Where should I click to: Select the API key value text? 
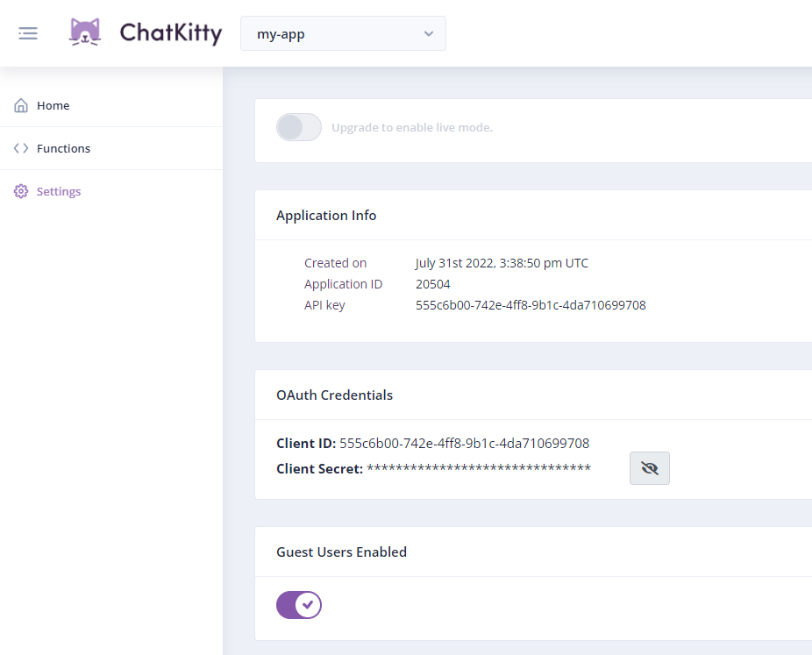coord(531,305)
